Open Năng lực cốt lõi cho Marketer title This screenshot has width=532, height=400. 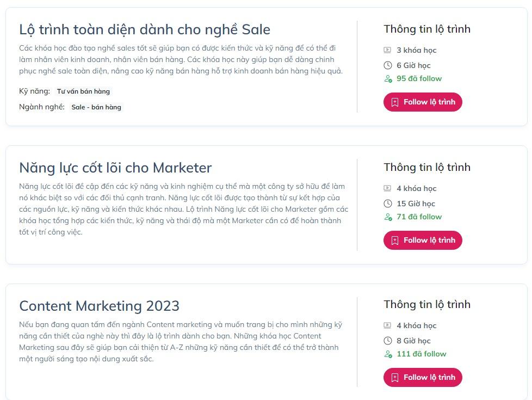tap(115, 168)
